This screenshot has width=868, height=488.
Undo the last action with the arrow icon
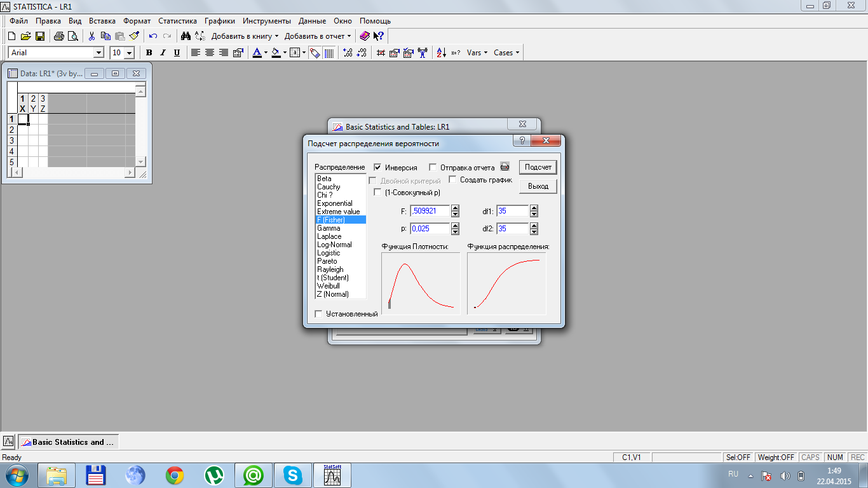(153, 36)
